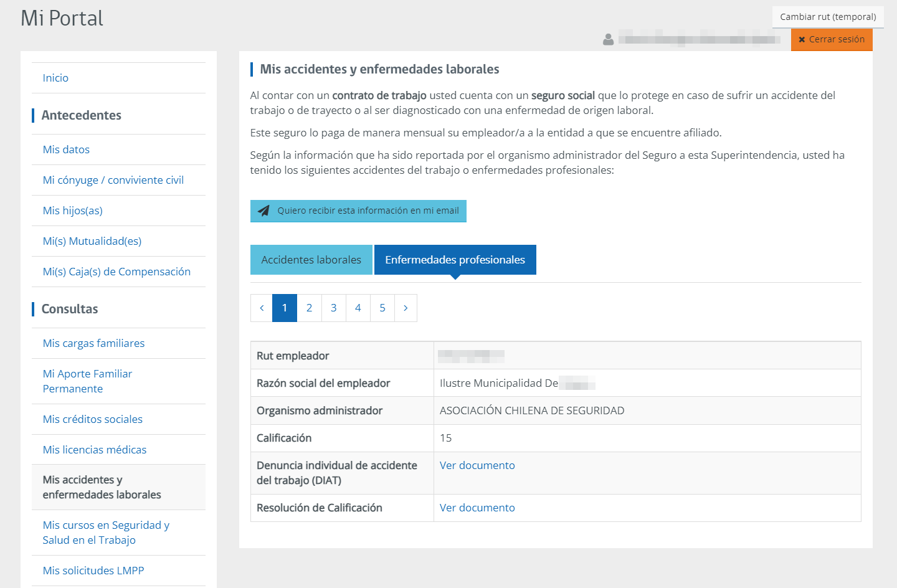This screenshot has height=588, width=897.
Task: Open Mi(s) Caja(s) de Compensación
Action: pyautogui.click(x=116, y=272)
